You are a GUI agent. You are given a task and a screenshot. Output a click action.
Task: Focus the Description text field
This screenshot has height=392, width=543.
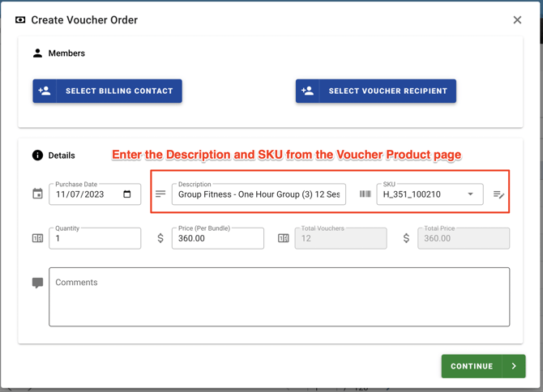(x=258, y=195)
